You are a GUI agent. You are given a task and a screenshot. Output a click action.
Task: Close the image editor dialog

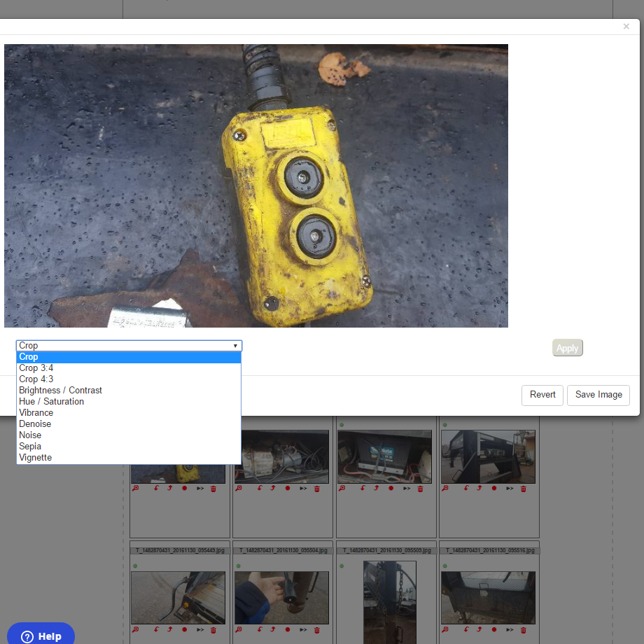click(x=626, y=27)
